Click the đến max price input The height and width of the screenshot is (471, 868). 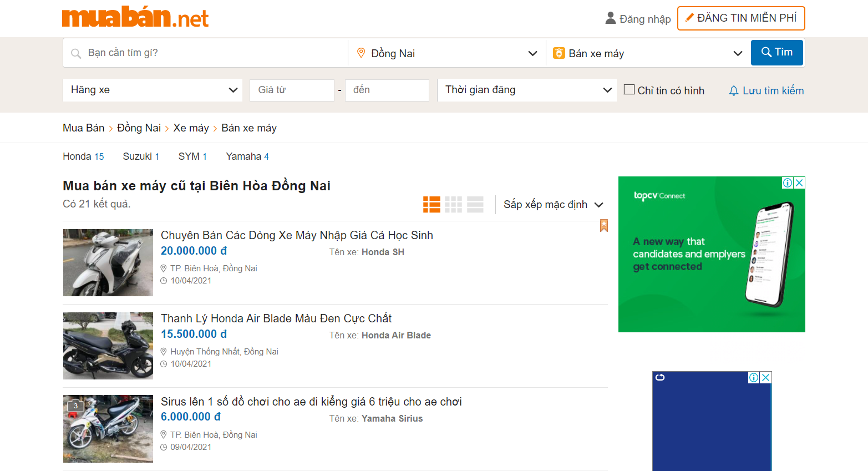(x=387, y=90)
